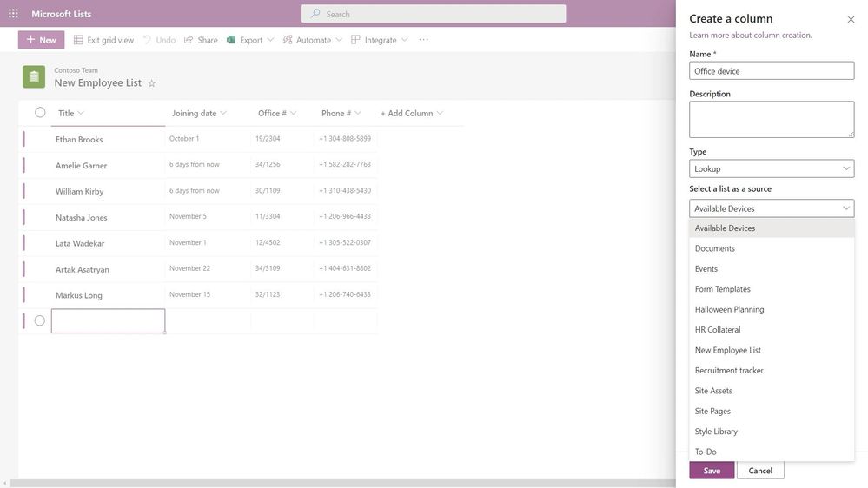Choose Form Templates from source list
The image size is (868, 488).
[772, 289]
